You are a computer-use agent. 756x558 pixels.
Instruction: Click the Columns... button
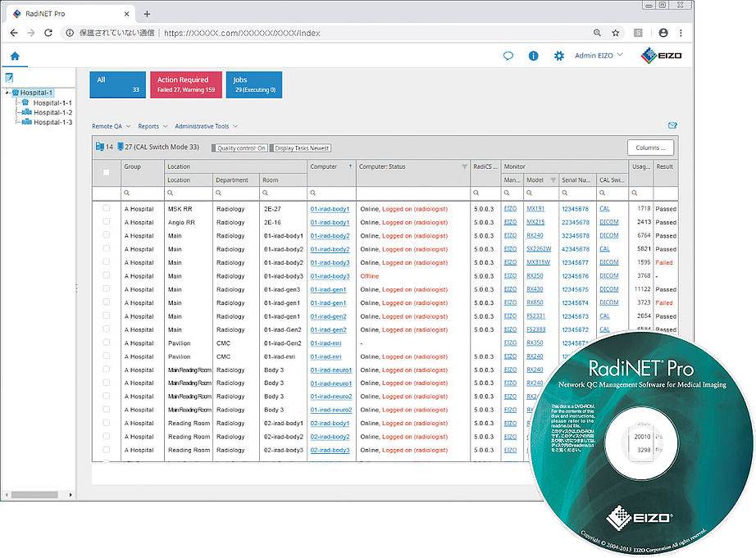[651, 147]
